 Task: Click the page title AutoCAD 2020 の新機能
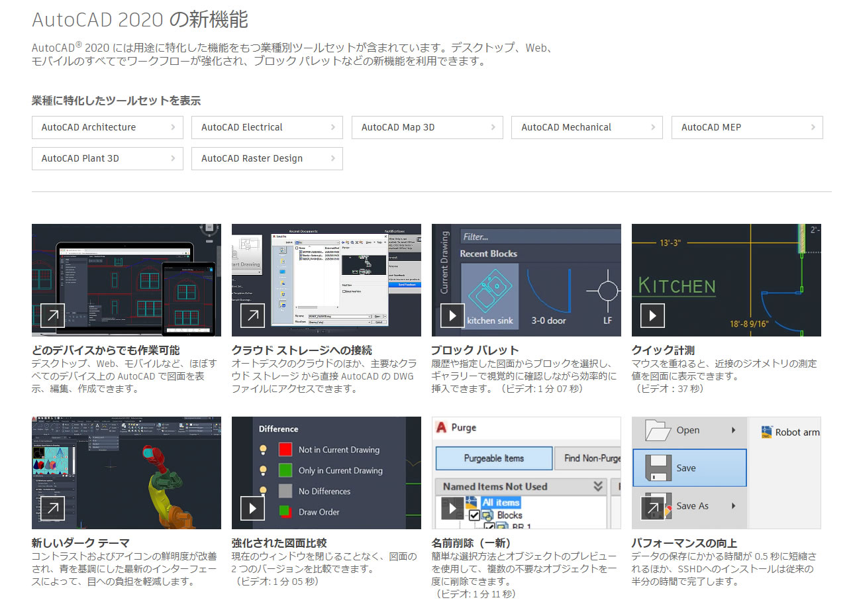coord(140,19)
